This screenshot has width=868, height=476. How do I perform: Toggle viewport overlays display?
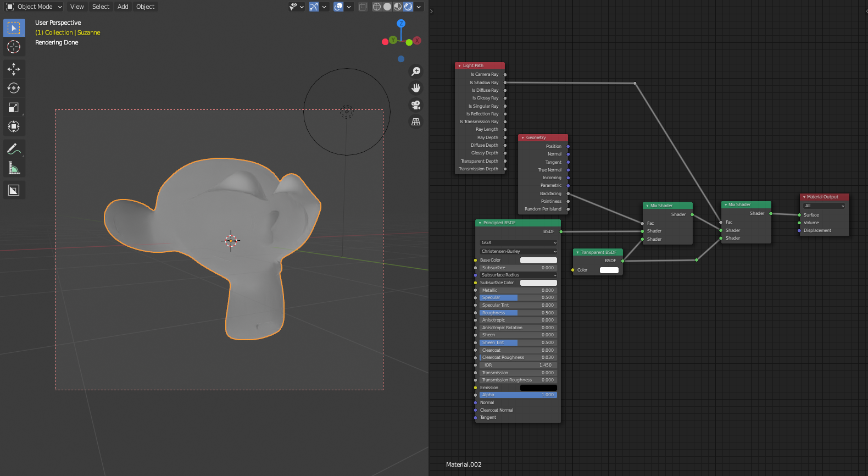(x=338, y=7)
